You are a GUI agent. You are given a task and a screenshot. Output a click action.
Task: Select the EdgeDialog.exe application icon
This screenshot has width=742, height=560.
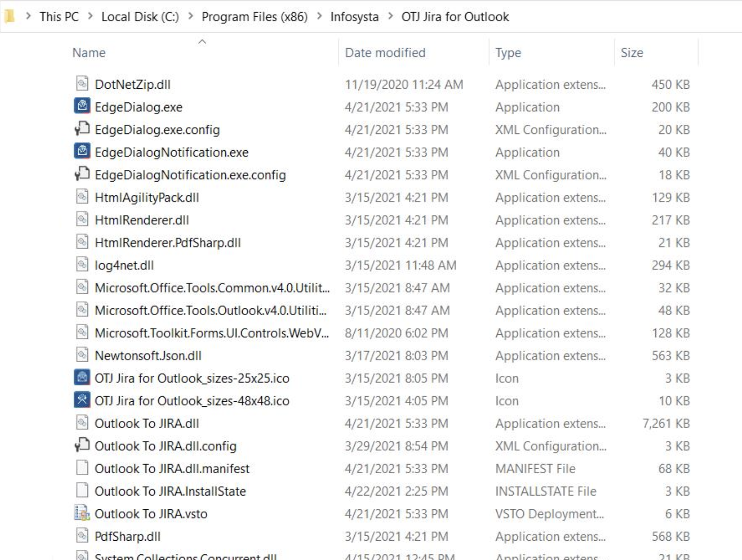coord(82,106)
